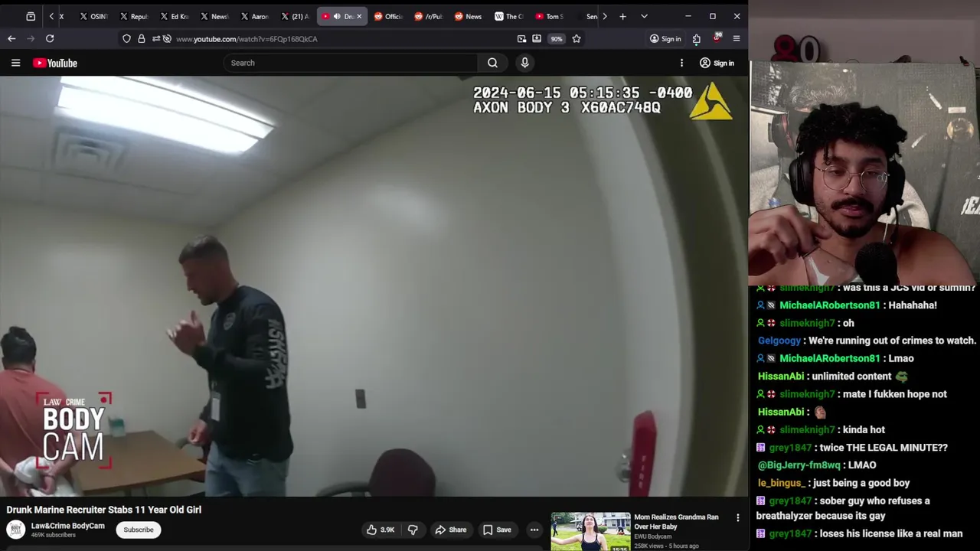Viewport: 980px width, 551px height.
Task: Open Firefox application hamburger menu
Action: [737, 38]
